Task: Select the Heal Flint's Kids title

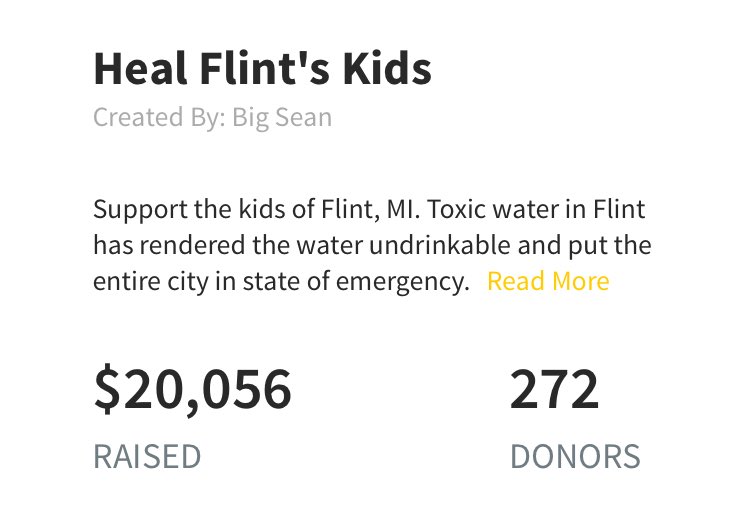Action: [x=262, y=68]
